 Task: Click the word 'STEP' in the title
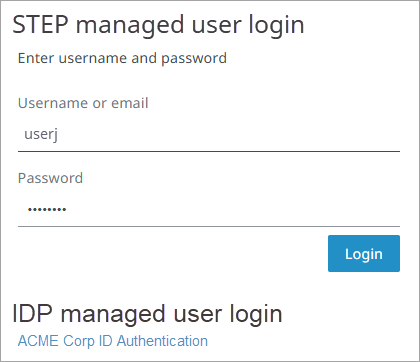(40, 25)
